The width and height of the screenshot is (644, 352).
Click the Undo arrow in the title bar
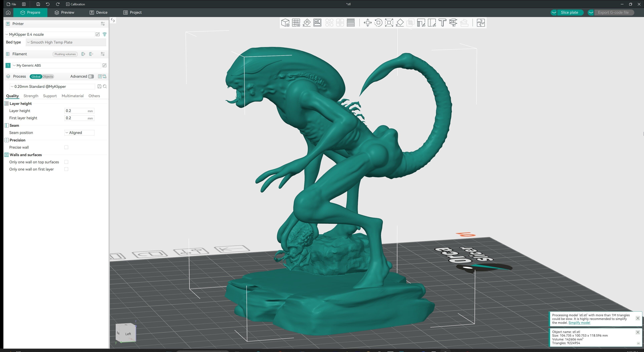tap(48, 4)
